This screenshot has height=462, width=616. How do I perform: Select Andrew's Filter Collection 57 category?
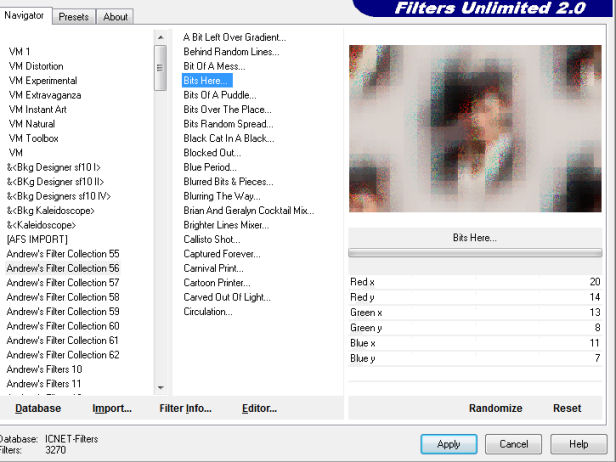pos(63,283)
